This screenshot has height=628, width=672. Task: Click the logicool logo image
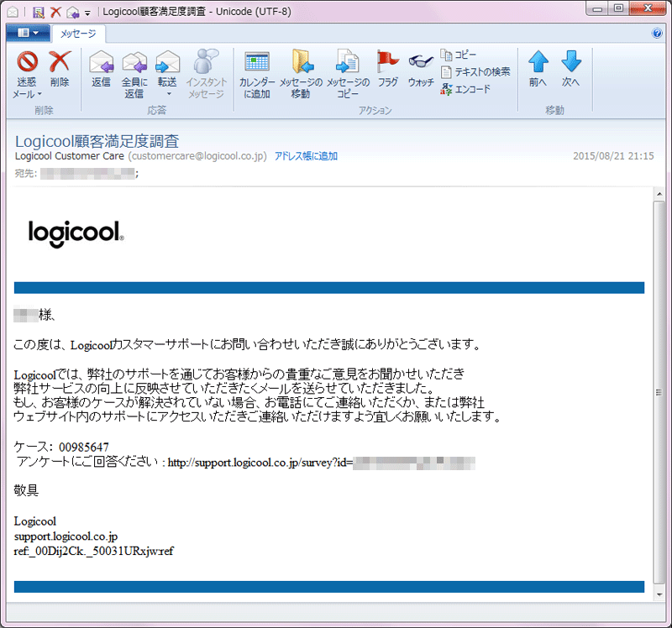[76, 234]
